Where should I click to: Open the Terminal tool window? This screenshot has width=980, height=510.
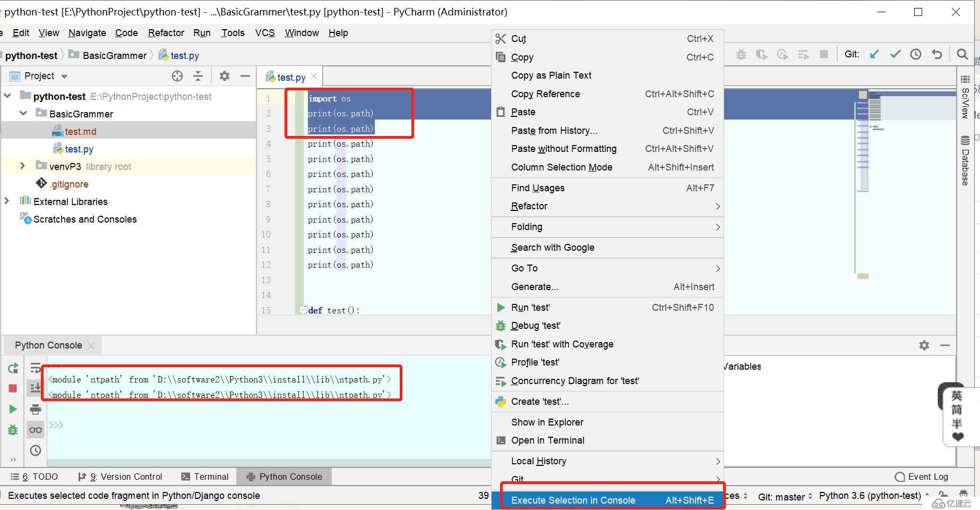[x=205, y=477]
